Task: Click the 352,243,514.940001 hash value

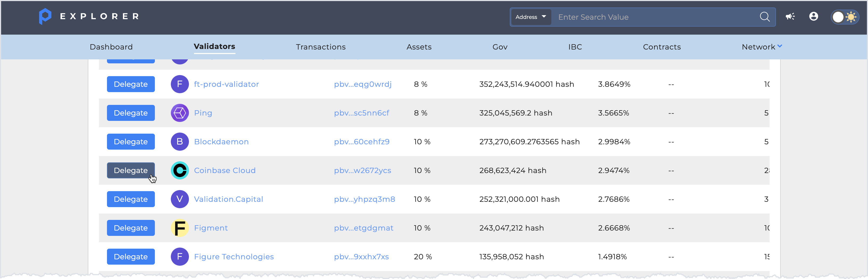Action: (x=527, y=84)
